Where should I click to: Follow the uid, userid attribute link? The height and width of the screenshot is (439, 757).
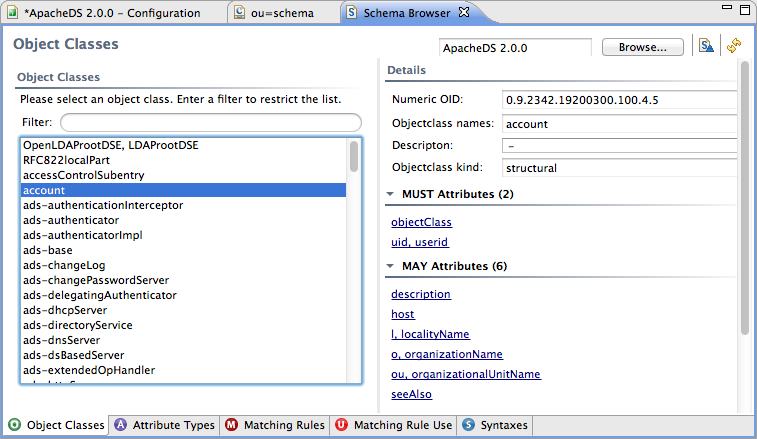419,242
